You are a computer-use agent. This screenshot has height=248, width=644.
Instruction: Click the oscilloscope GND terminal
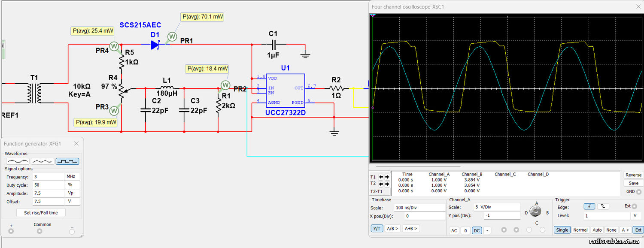639,192
